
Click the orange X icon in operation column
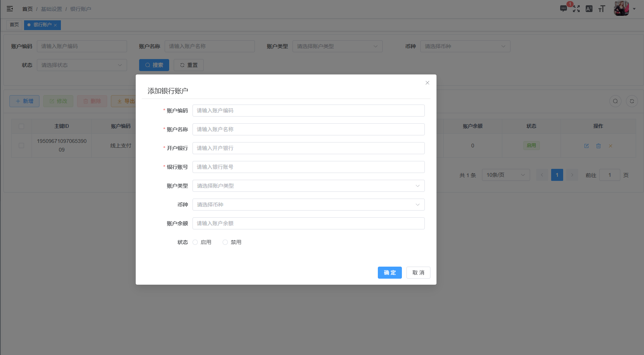(x=610, y=146)
